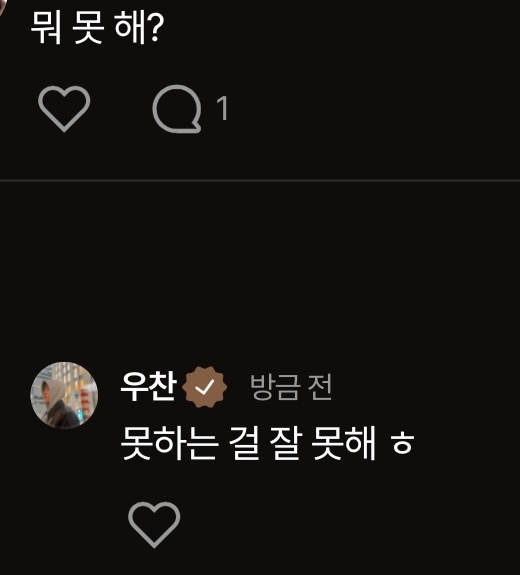This screenshot has height=575, width=520.
Task: Tap the brown verified badge beside 우찬
Action: 205,387
